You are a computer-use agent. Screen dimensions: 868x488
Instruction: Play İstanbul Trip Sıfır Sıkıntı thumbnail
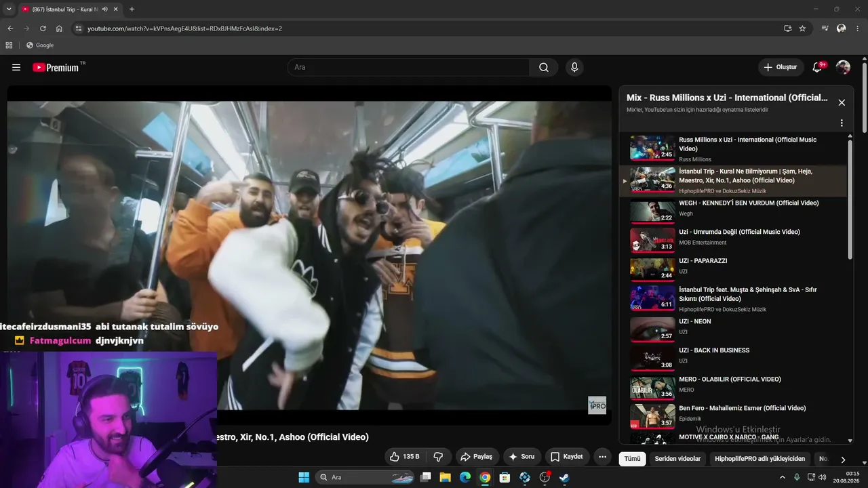pyautogui.click(x=652, y=298)
